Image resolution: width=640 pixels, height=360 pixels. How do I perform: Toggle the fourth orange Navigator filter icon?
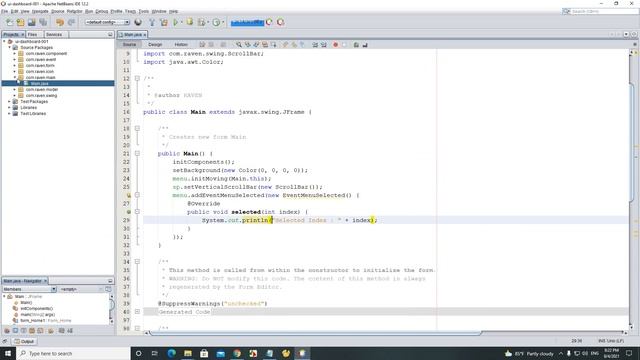pyautogui.click(x=32, y=331)
